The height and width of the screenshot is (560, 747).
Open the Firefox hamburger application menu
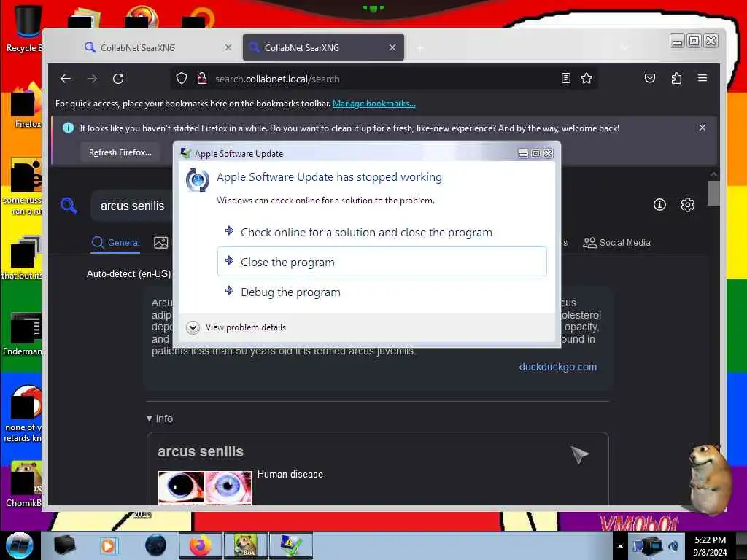[703, 77]
